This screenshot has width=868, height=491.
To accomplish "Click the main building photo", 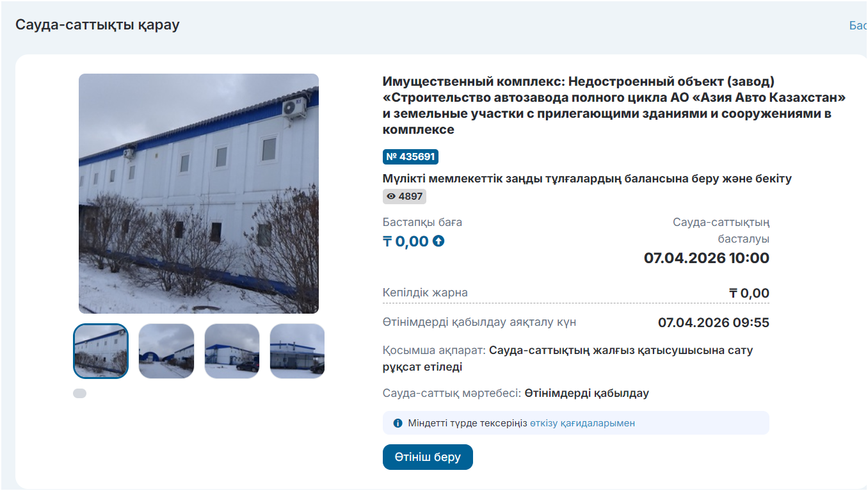I will click(x=198, y=193).
